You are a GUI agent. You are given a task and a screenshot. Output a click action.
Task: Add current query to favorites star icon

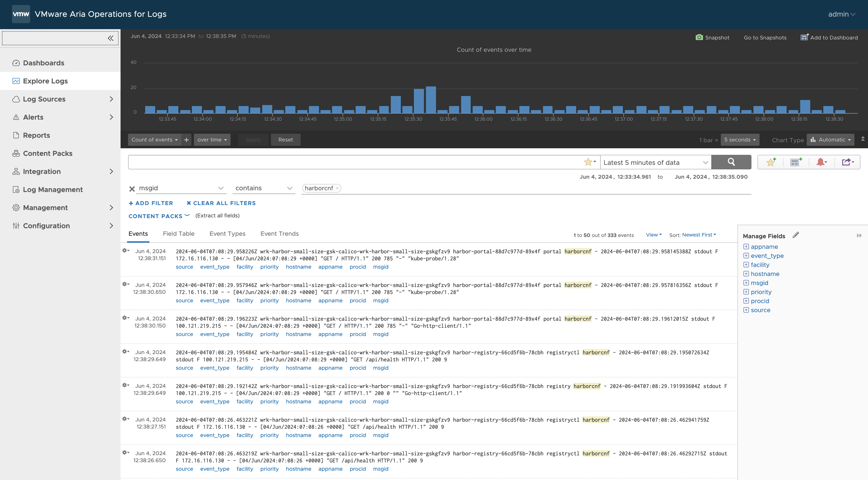coord(771,162)
